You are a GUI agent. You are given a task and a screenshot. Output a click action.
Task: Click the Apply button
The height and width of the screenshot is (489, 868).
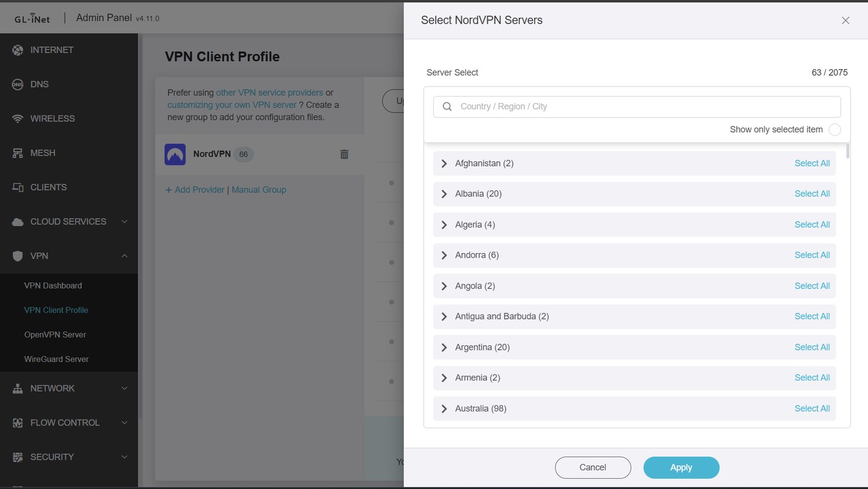click(681, 467)
